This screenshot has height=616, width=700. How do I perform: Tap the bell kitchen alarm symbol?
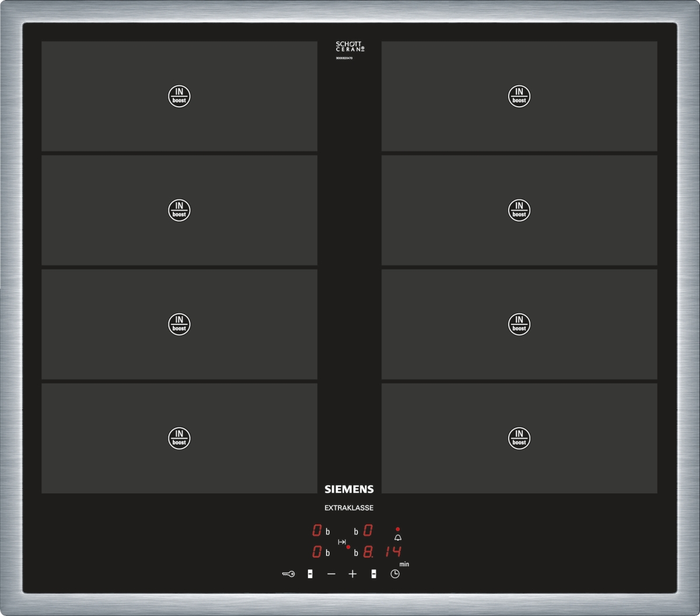(x=398, y=538)
